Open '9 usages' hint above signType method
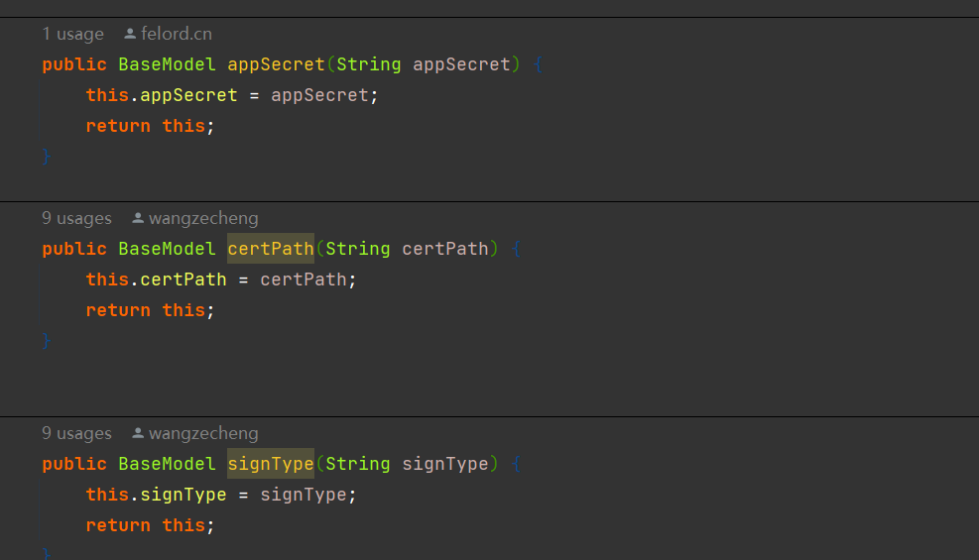The height and width of the screenshot is (560, 979). coord(76,434)
